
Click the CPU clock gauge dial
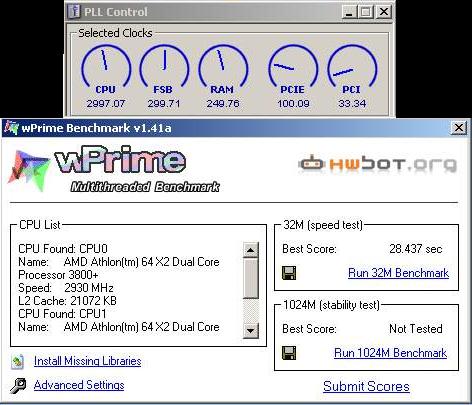click(x=106, y=66)
